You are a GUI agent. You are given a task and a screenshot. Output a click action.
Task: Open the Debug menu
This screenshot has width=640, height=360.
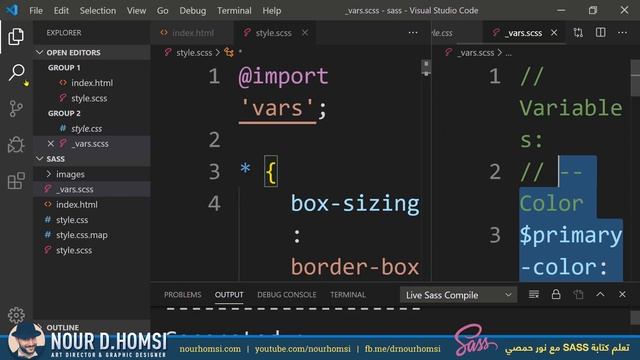[193, 11]
